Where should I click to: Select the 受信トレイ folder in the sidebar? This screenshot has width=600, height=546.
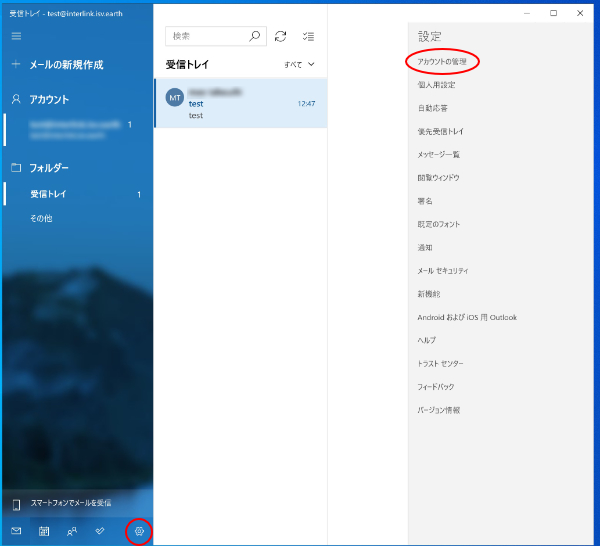pyautogui.click(x=48, y=194)
